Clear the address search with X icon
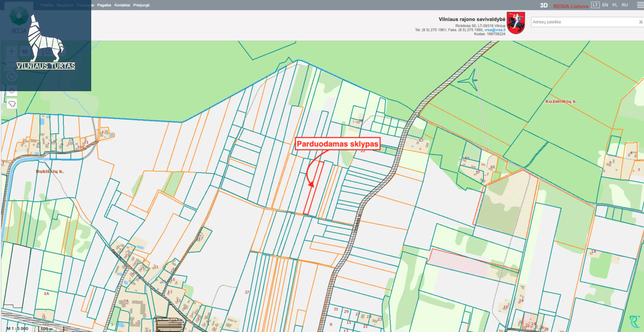Viewport: 644px width, 332px height. [x=640, y=22]
